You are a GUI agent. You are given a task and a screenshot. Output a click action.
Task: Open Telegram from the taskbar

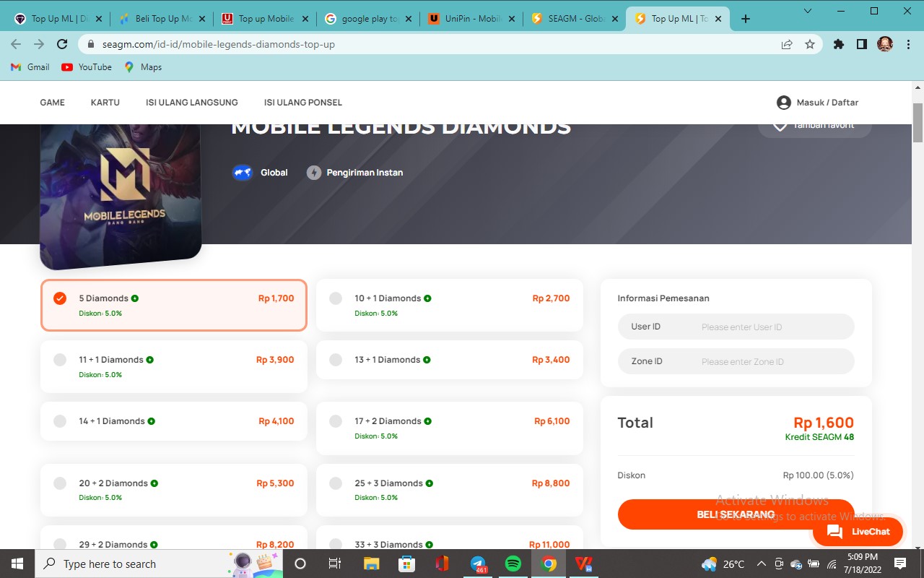(478, 564)
